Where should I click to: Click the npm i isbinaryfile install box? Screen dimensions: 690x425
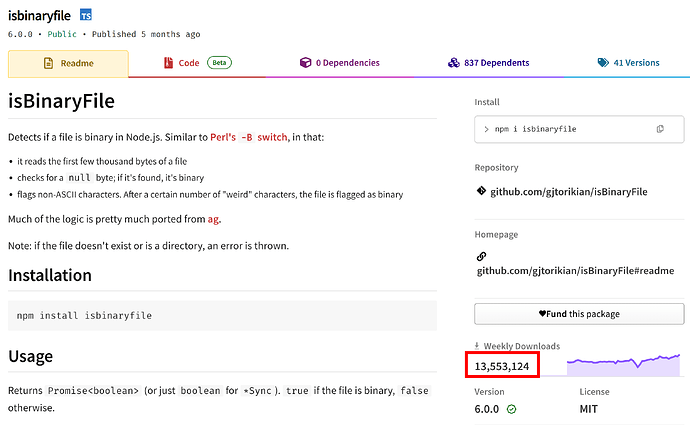tap(579, 129)
